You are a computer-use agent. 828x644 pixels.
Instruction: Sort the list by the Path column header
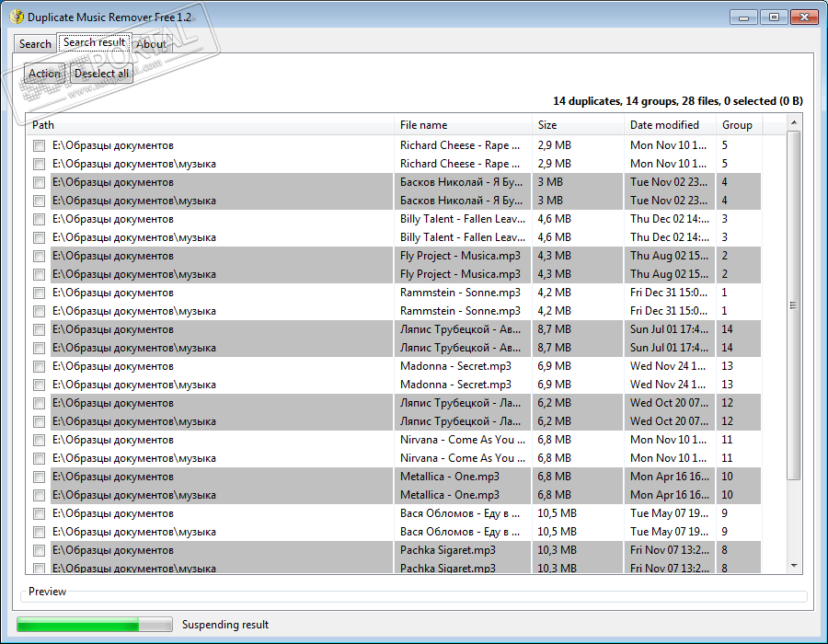click(x=210, y=125)
